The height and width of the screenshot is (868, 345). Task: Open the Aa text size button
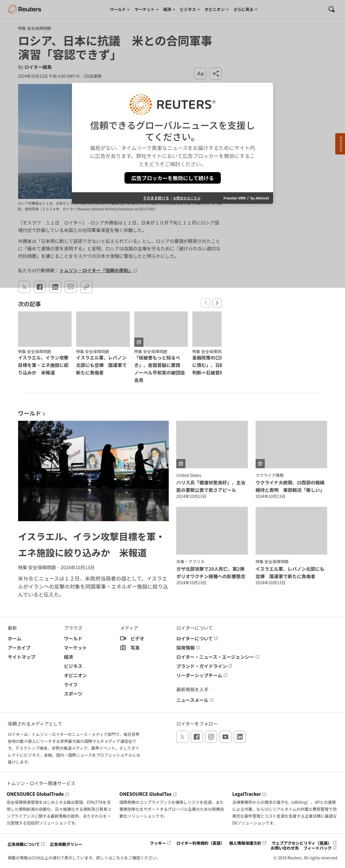pos(200,73)
